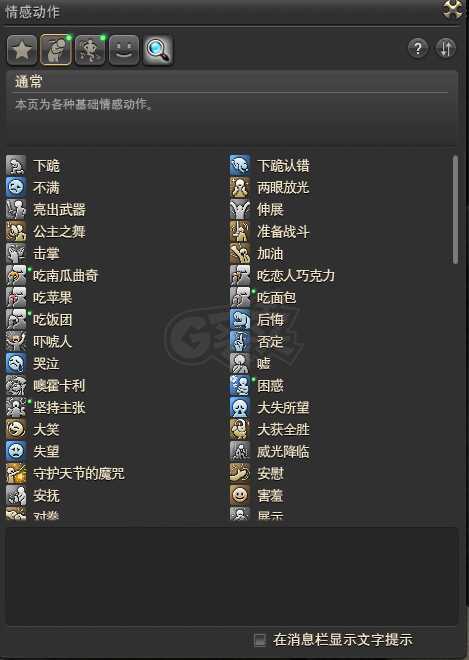The height and width of the screenshot is (660, 469).
Task: Select the 大获全胜 victory emote
Action: (x=270, y=429)
